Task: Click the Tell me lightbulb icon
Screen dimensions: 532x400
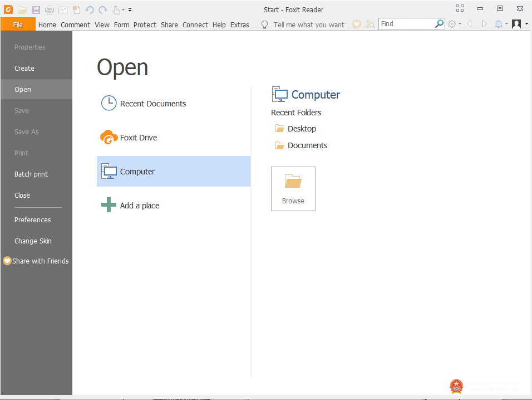Action: click(x=265, y=25)
